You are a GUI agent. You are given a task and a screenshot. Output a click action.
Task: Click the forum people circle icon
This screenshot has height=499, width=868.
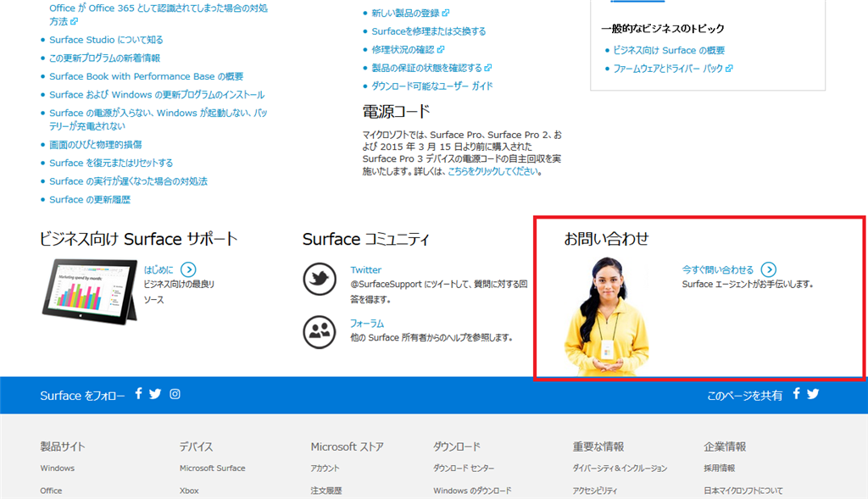coord(320,332)
